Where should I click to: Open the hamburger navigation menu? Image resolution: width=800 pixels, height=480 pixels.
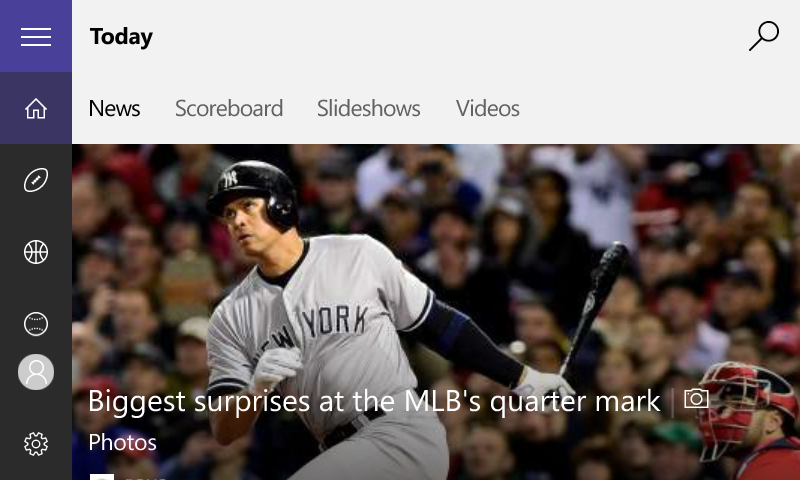[x=36, y=36]
